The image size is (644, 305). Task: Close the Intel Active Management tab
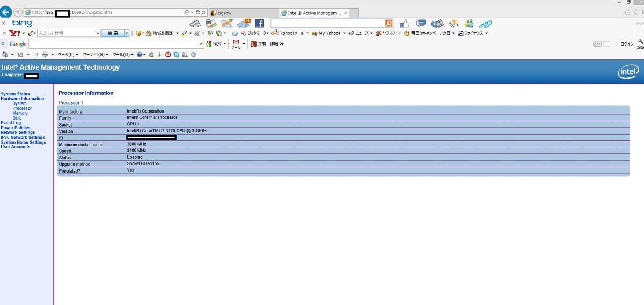345,12
